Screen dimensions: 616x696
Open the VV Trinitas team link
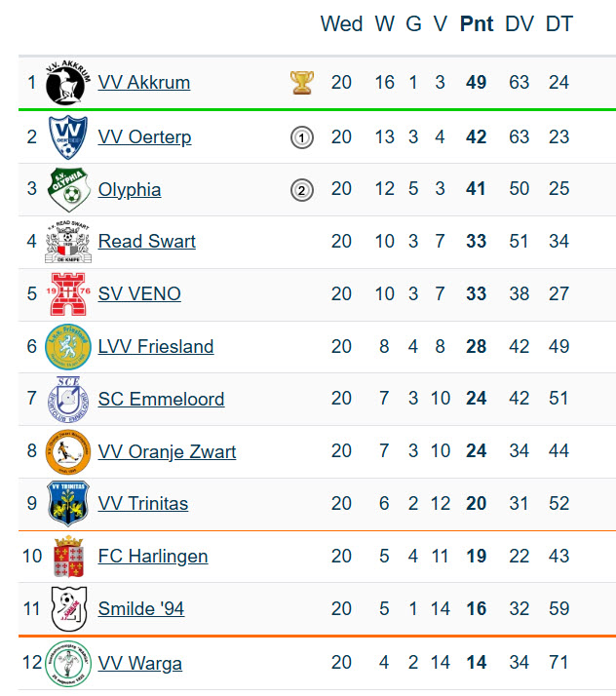pyautogui.click(x=143, y=504)
